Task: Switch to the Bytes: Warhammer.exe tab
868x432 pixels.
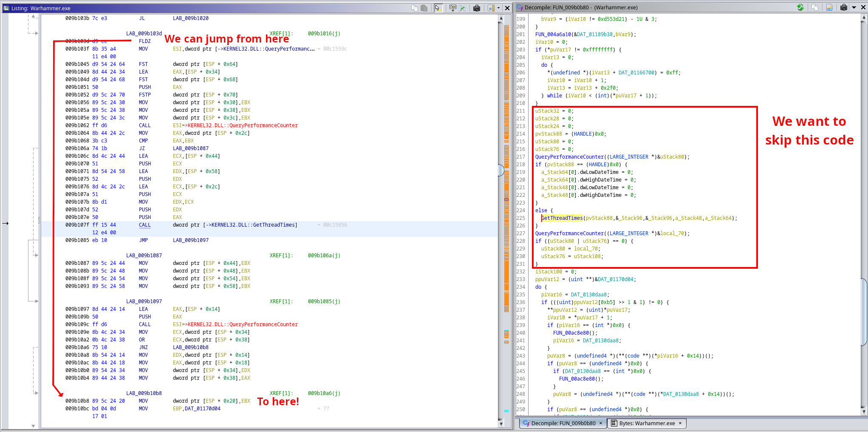Action: click(647, 423)
